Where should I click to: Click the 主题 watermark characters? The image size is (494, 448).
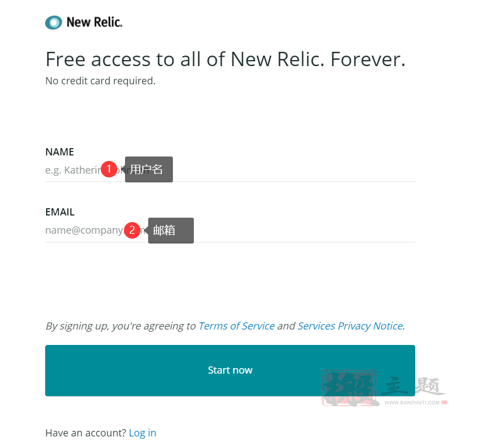click(412, 386)
